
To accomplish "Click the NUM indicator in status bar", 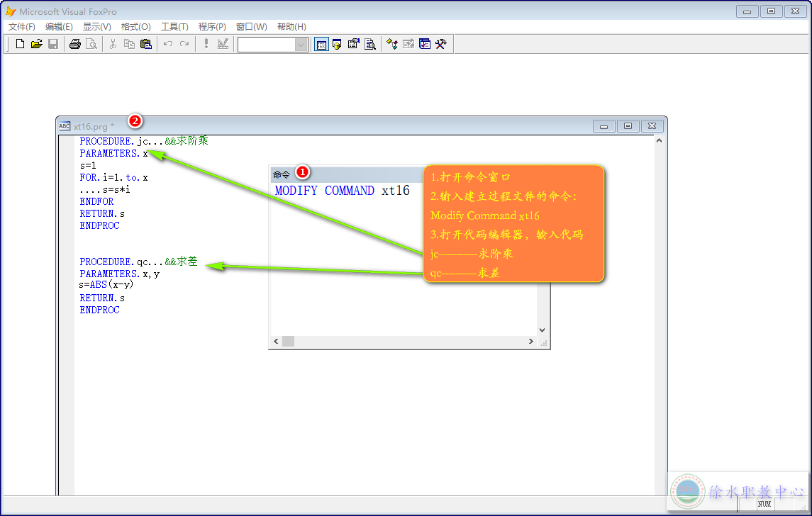I will tap(764, 503).
